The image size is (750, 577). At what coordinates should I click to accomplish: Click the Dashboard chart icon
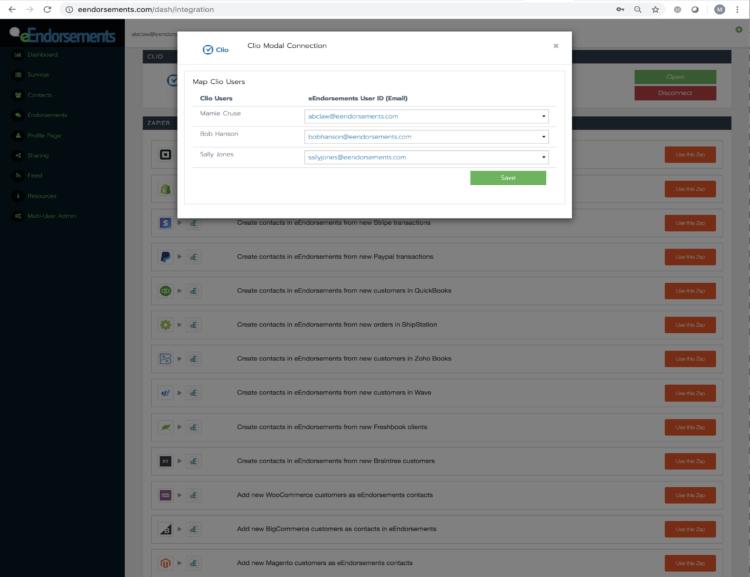tap(18, 55)
